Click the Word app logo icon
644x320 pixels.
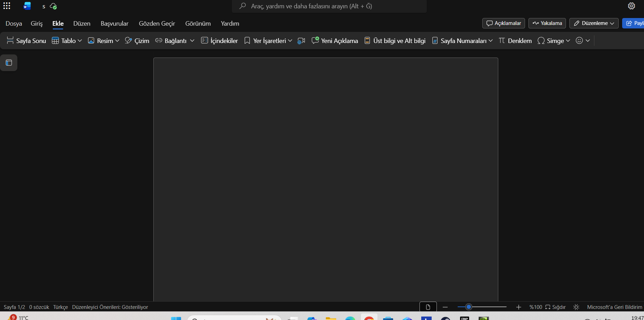coord(27,6)
